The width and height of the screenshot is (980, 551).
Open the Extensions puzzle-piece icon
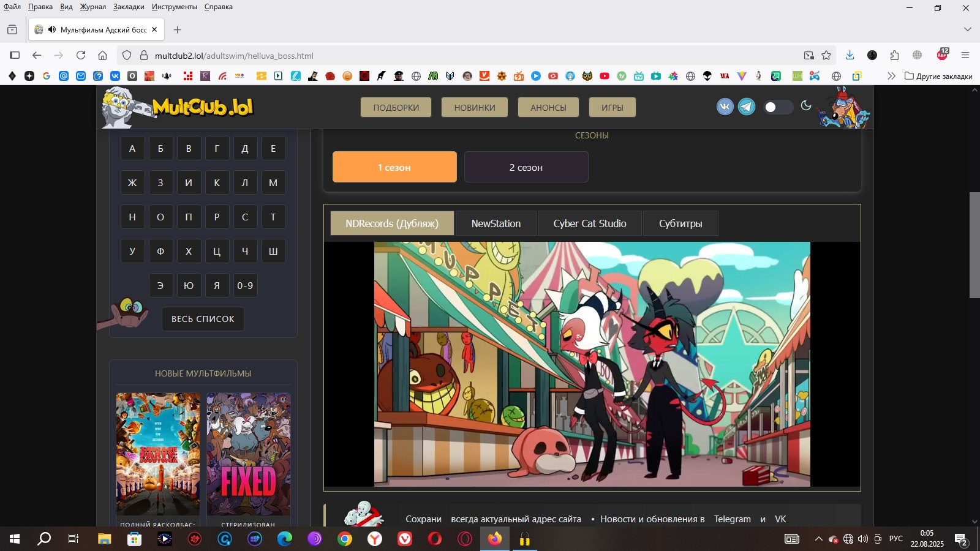(894, 55)
